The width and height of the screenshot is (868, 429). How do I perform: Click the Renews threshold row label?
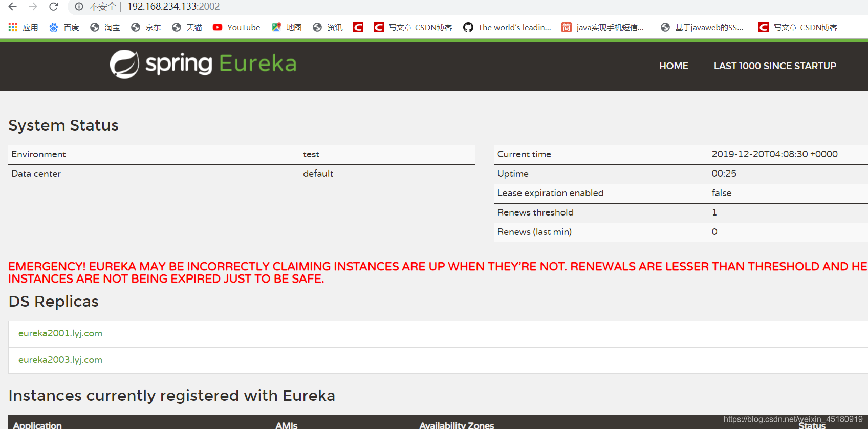point(535,212)
